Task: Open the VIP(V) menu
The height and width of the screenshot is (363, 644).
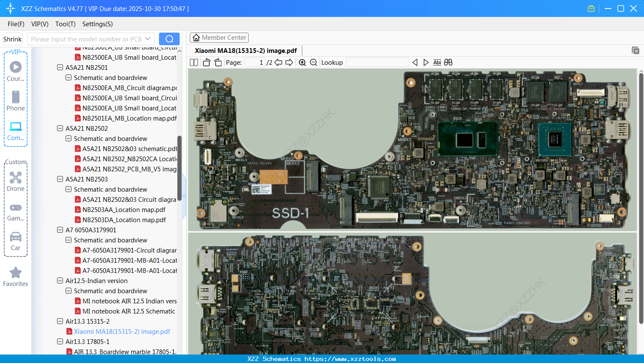Action: click(x=40, y=24)
